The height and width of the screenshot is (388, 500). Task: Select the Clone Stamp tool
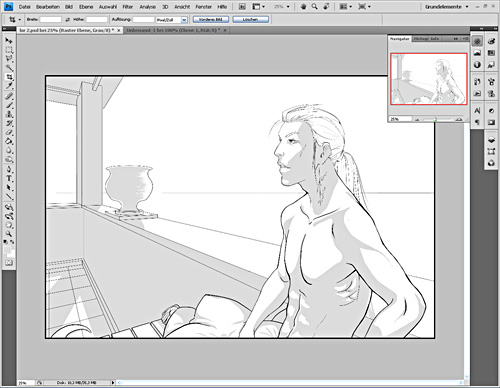9,115
